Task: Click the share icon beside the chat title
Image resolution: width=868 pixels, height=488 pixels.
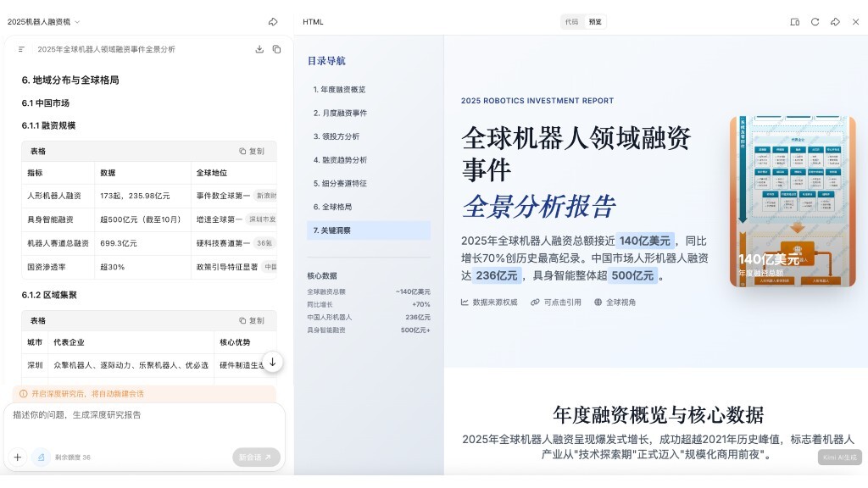Action: pyautogui.click(x=273, y=22)
